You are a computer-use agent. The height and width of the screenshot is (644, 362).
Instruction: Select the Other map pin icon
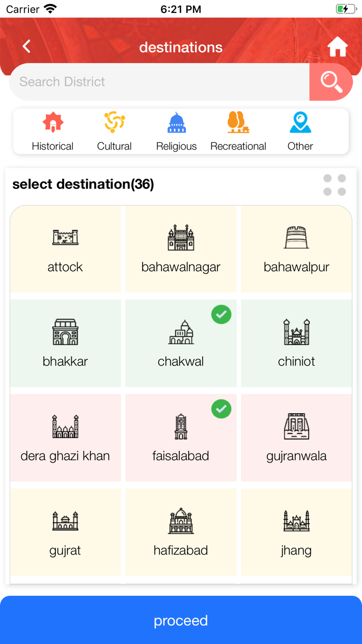(300, 122)
